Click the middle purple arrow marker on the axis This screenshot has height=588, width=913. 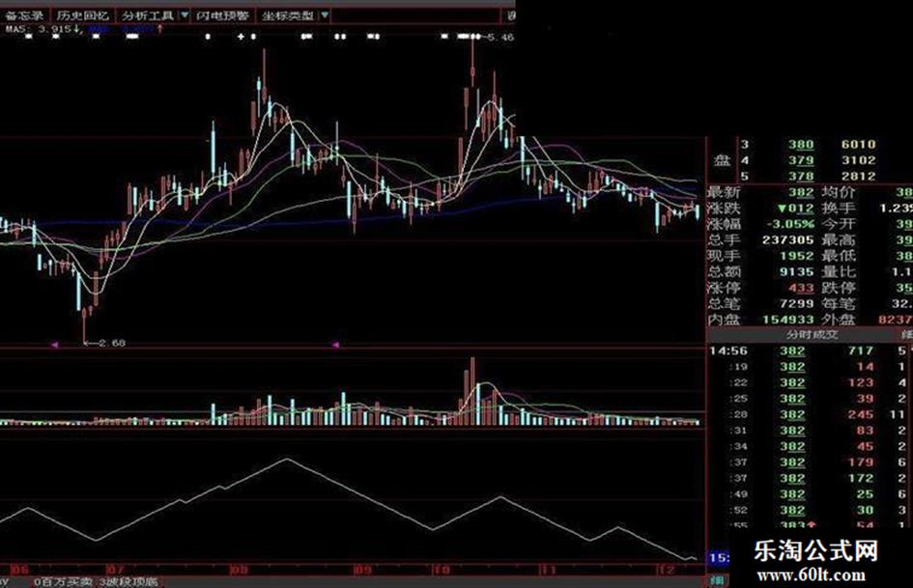click(x=335, y=345)
